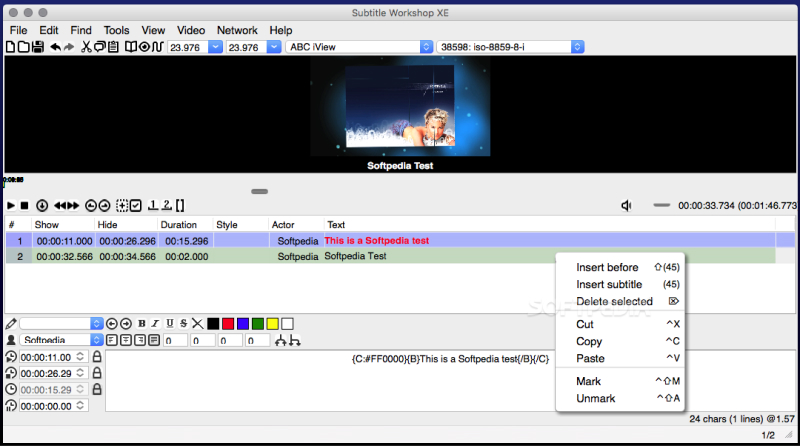800x446 pixels.
Task: Fast forward the video
Action: (73, 206)
